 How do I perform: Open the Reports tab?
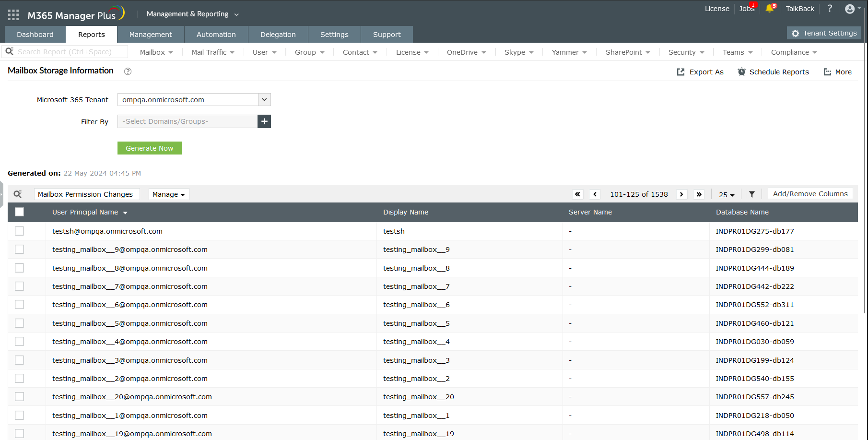click(x=92, y=35)
